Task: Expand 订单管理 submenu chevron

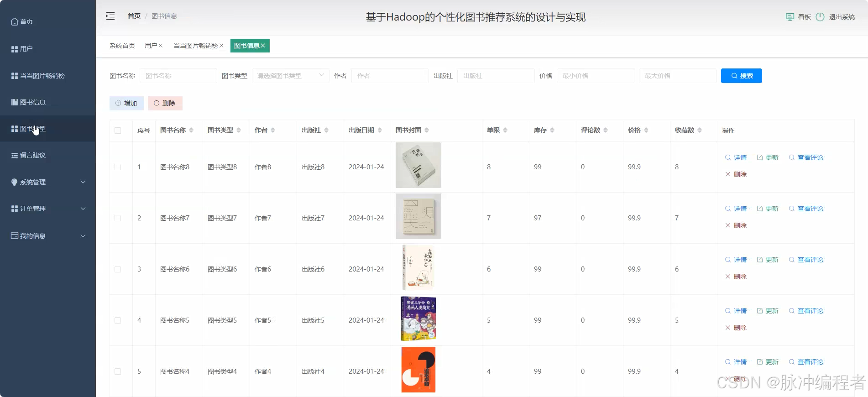Action: click(x=83, y=209)
